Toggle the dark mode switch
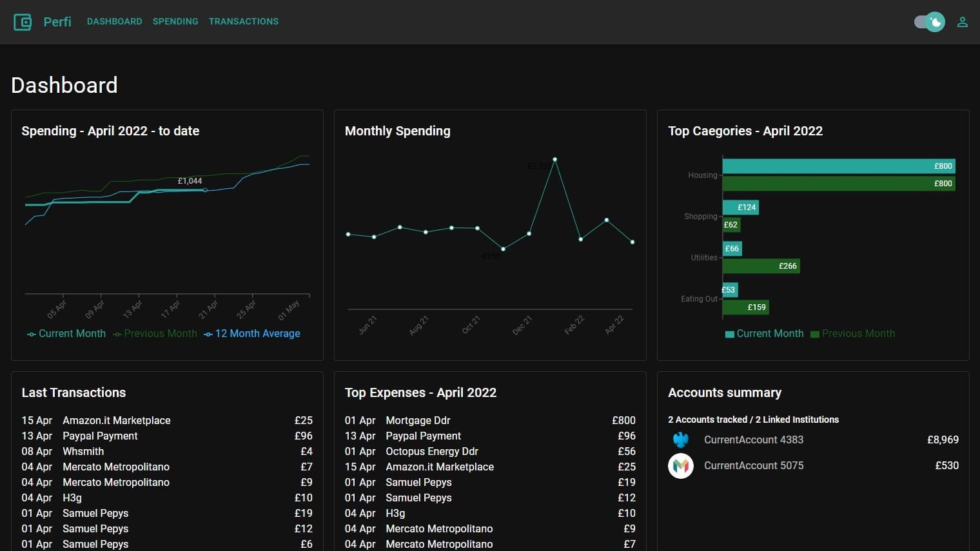 pos(929,22)
